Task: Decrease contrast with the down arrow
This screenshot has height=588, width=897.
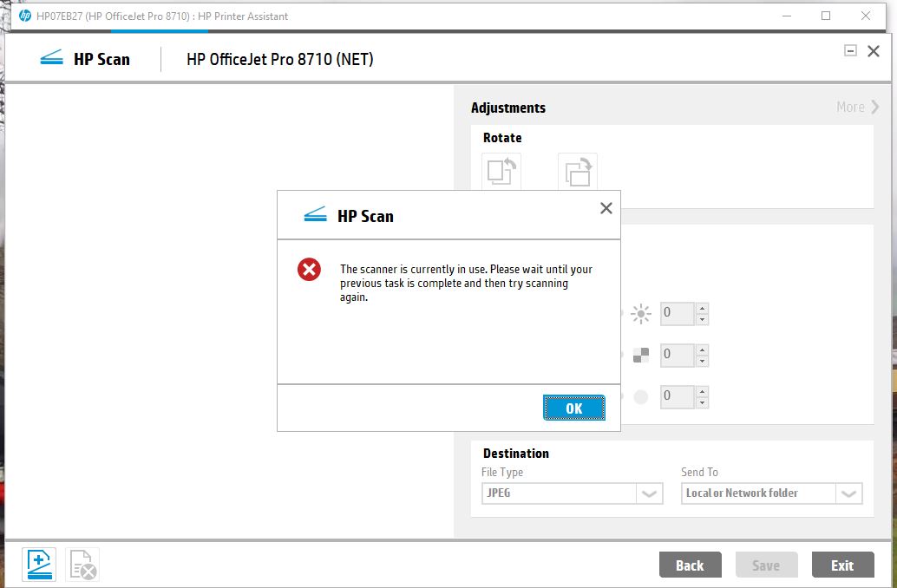Action: point(702,361)
